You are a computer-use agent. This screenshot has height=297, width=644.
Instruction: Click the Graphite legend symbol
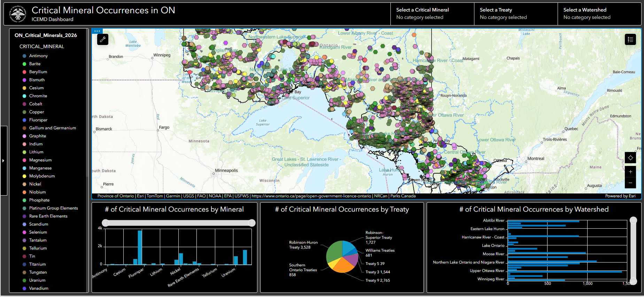(24, 136)
